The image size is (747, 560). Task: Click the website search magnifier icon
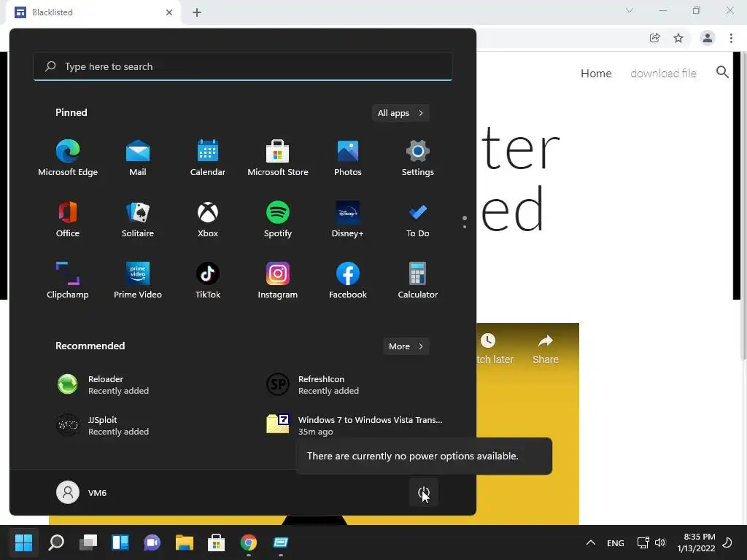[x=722, y=72]
